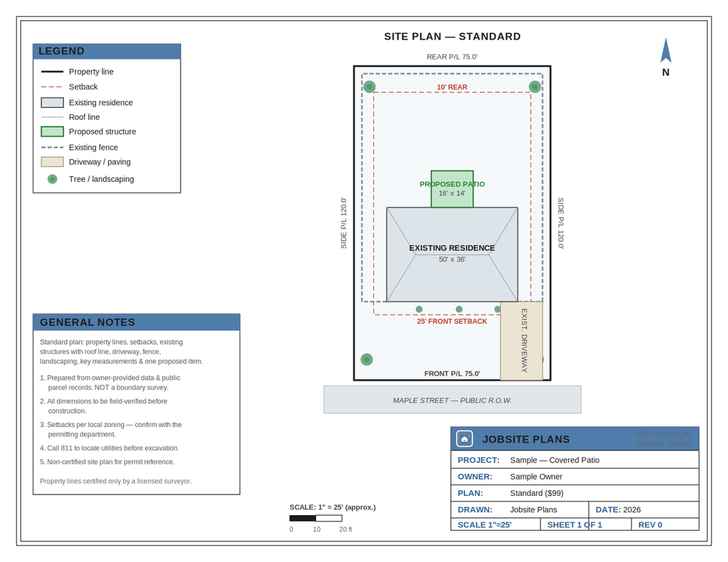This screenshot has width=728, height=562.
Task: Click the MAPLE STREET — PUBLIC R.O.W. strip
Action: click(x=452, y=399)
